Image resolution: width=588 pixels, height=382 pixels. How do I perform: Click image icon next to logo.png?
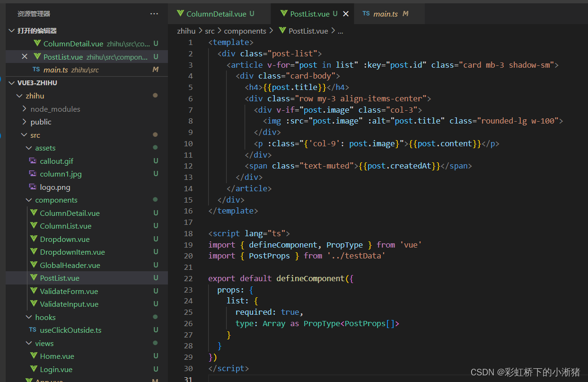pyautogui.click(x=33, y=187)
